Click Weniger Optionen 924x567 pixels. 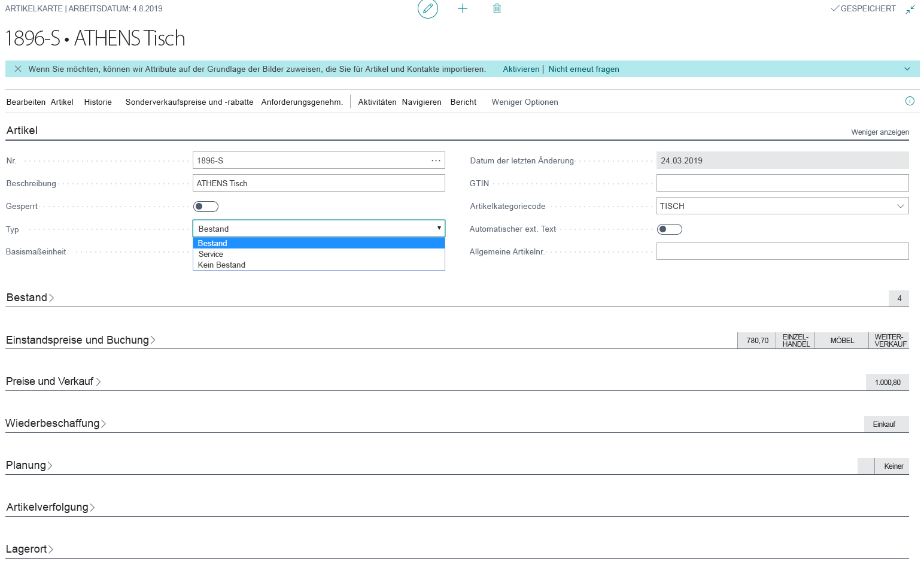(x=525, y=102)
